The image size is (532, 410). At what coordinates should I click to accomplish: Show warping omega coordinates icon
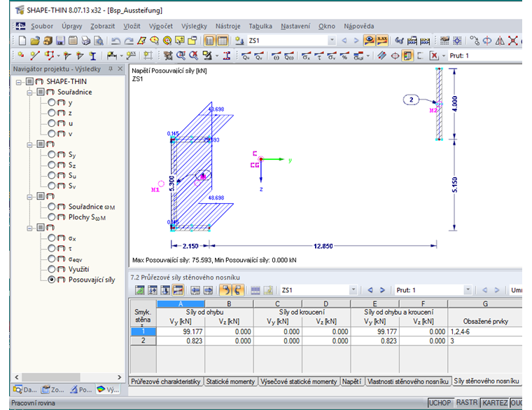[x=276, y=55]
